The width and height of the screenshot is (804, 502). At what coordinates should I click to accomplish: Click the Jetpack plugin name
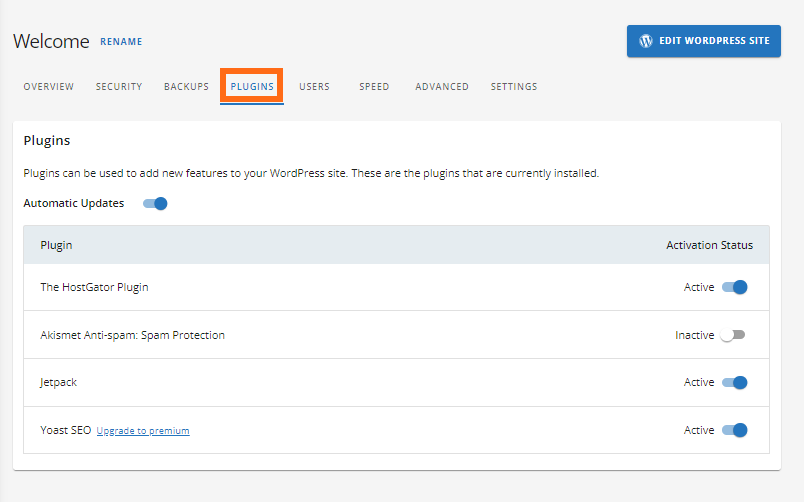58,383
